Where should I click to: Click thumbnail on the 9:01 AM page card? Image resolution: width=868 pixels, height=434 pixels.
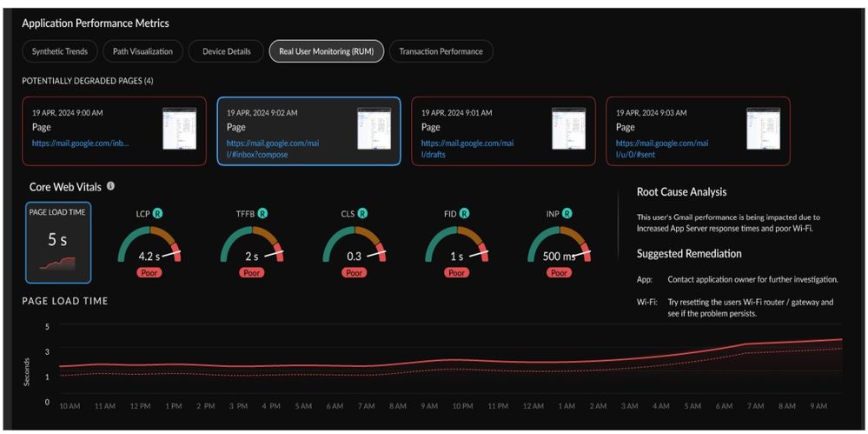click(569, 129)
